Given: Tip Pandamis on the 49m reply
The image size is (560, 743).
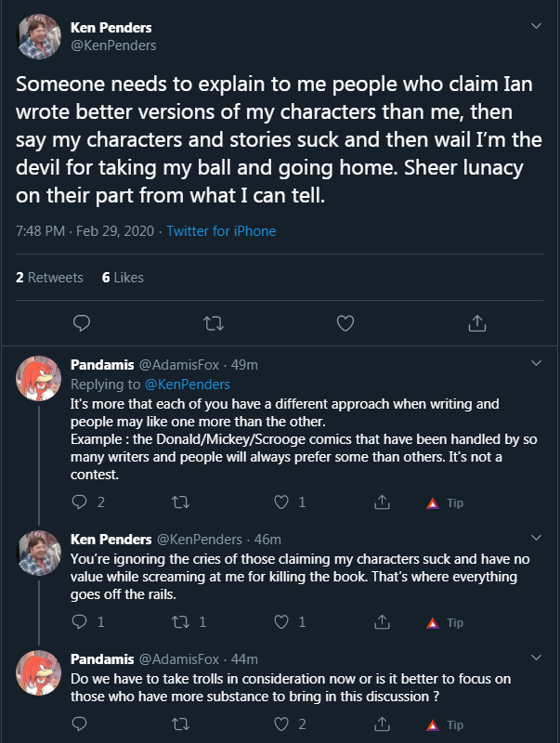Looking at the screenshot, I should pos(445,502).
